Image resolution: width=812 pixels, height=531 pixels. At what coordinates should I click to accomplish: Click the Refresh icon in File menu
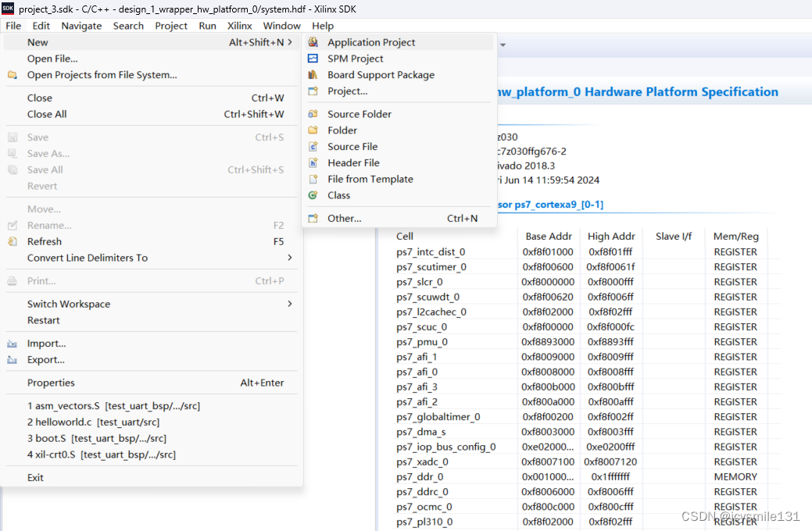[x=13, y=242]
